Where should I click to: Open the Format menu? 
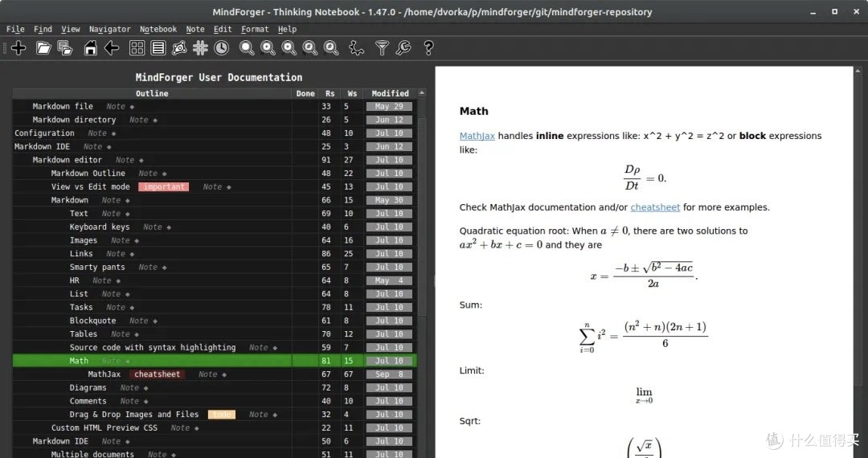[255, 29]
